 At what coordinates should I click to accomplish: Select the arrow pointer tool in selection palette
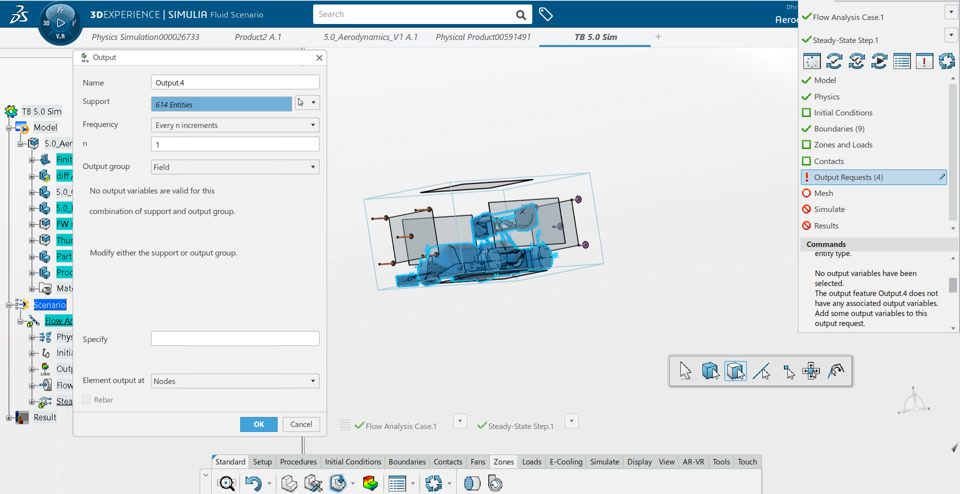685,370
